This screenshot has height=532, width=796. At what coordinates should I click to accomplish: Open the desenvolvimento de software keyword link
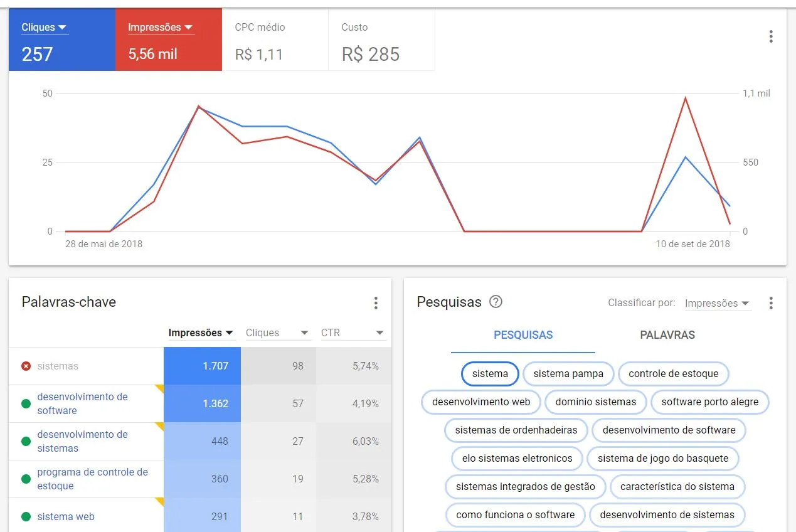point(82,403)
